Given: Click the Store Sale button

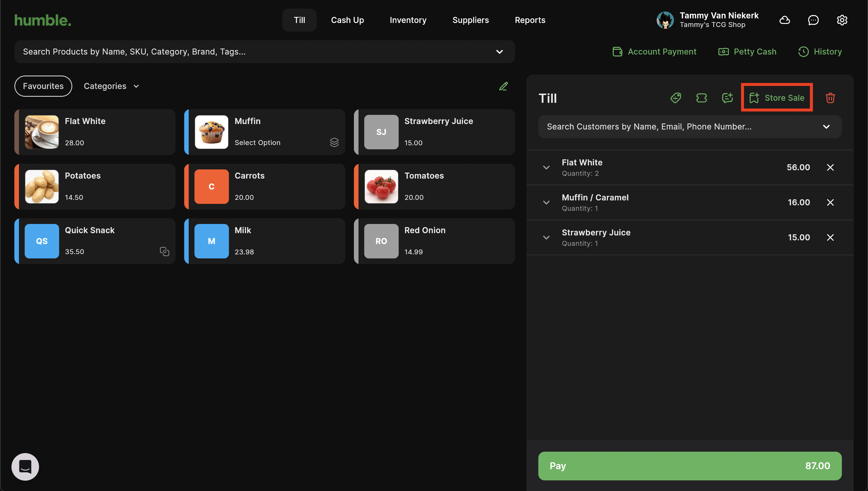Looking at the screenshot, I should click(x=777, y=98).
